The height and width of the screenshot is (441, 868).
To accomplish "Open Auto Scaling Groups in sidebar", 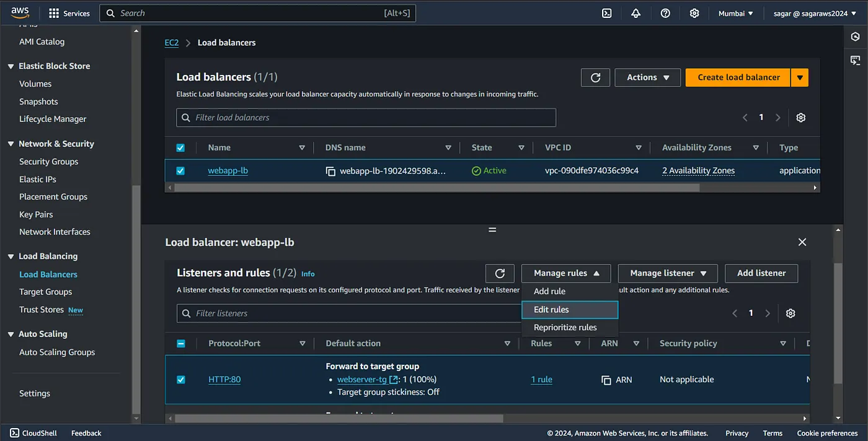I will pyautogui.click(x=57, y=352).
